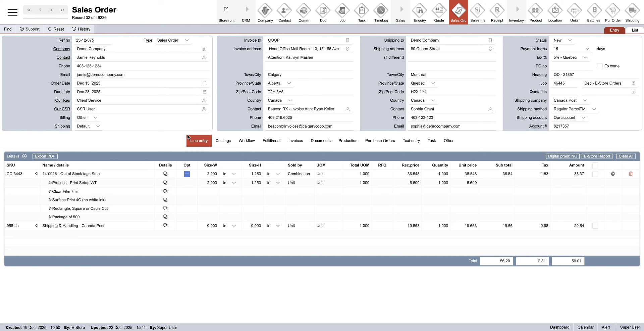Click the blue Opt plus icon
The width and height of the screenshot is (644, 331).
point(187,174)
